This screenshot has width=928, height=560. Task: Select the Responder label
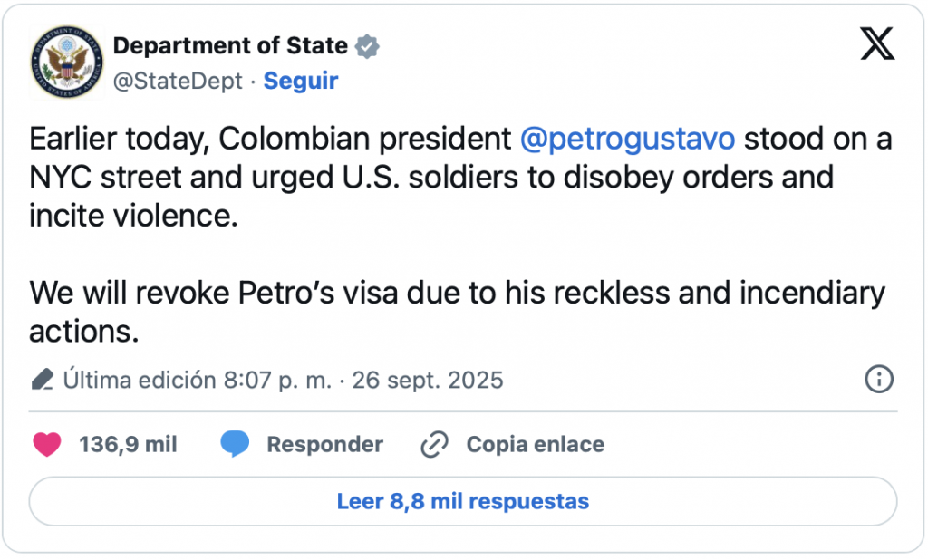324,444
